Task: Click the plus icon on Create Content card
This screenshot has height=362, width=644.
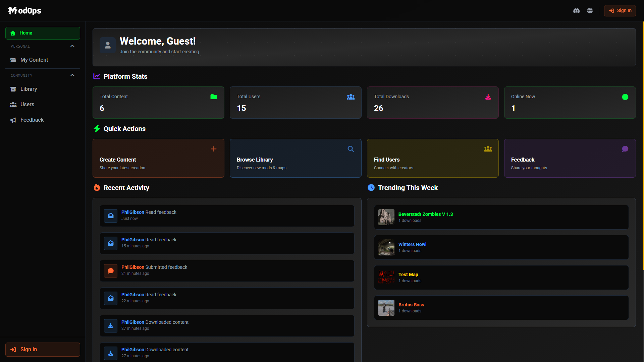Action: 214,149
